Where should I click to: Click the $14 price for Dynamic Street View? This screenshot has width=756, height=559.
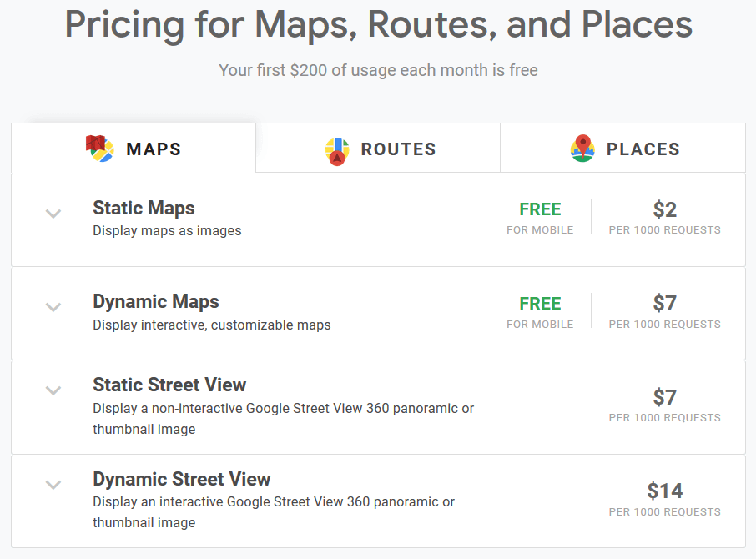point(665,491)
